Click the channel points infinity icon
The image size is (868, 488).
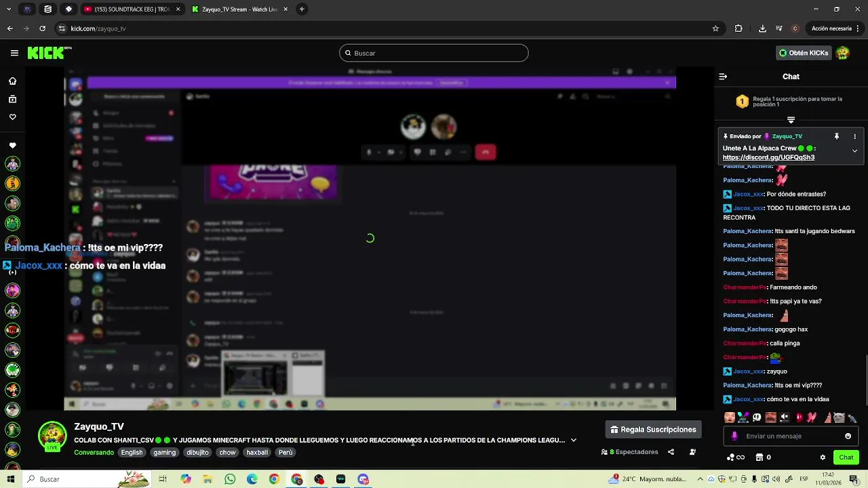pos(736,457)
